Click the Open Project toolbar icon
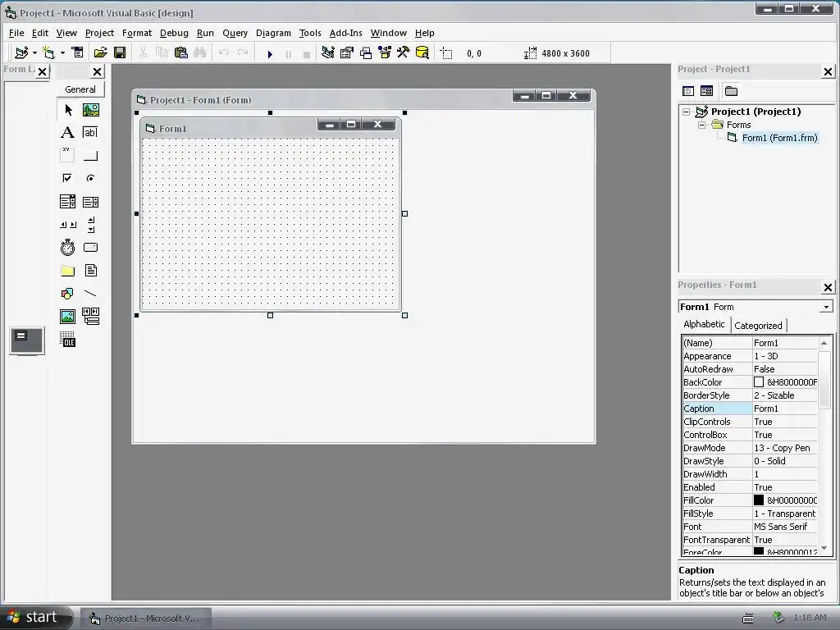 click(100, 52)
